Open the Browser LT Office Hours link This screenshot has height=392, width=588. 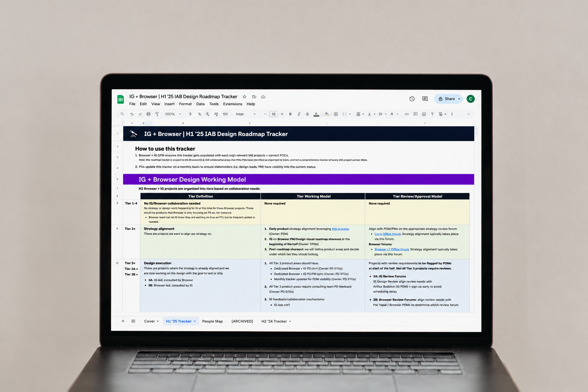point(391,249)
